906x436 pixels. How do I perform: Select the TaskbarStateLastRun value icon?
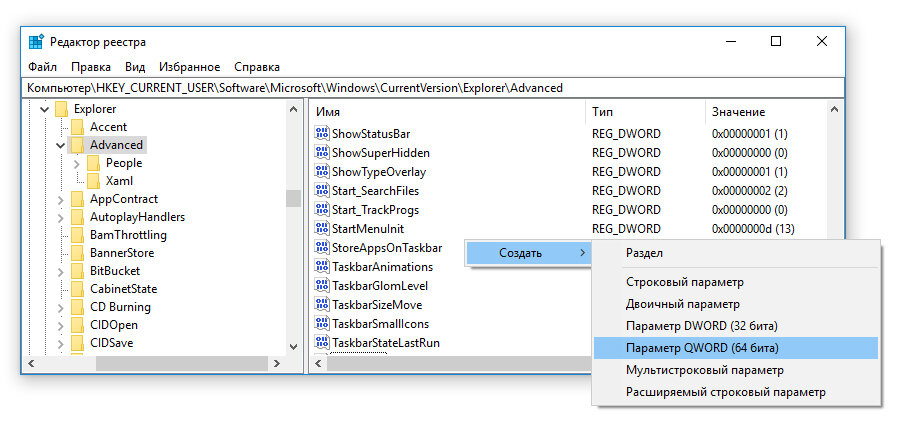click(x=321, y=342)
